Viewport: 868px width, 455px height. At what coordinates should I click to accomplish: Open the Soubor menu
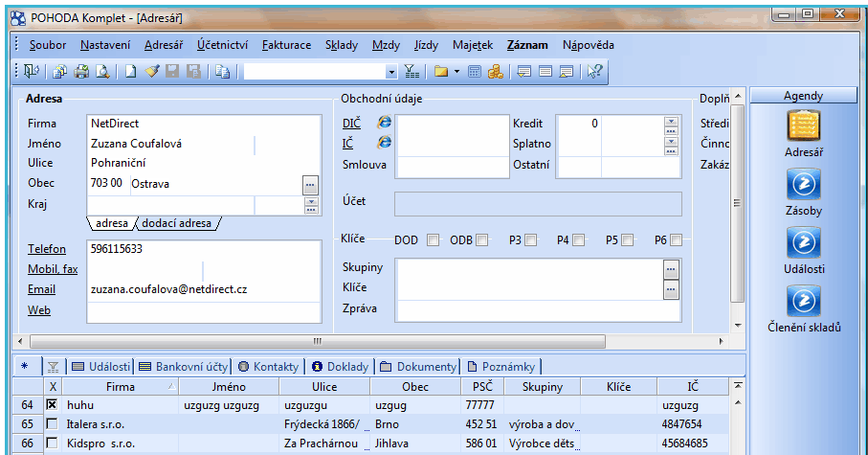[x=48, y=45]
